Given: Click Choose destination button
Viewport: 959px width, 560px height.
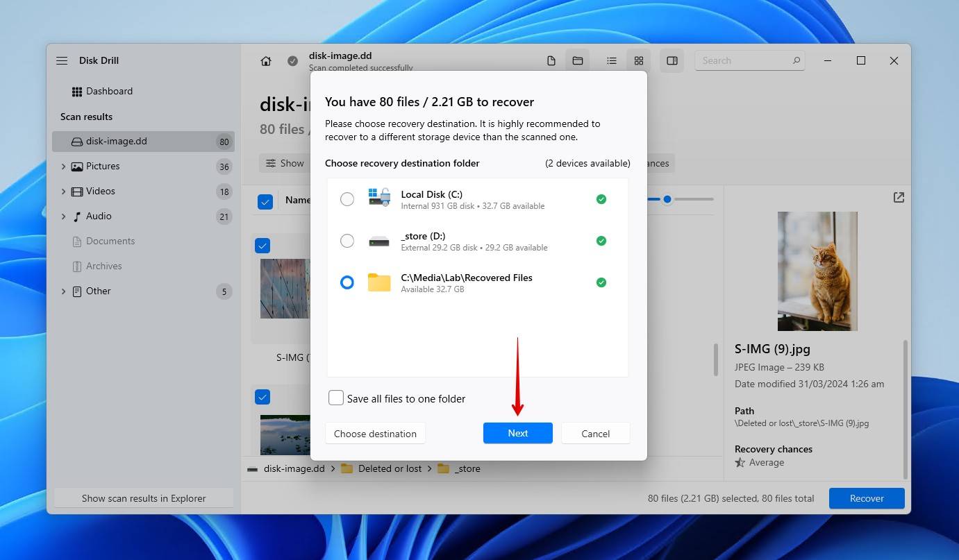Looking at the screenshot, I should click(x=375, y=433).
